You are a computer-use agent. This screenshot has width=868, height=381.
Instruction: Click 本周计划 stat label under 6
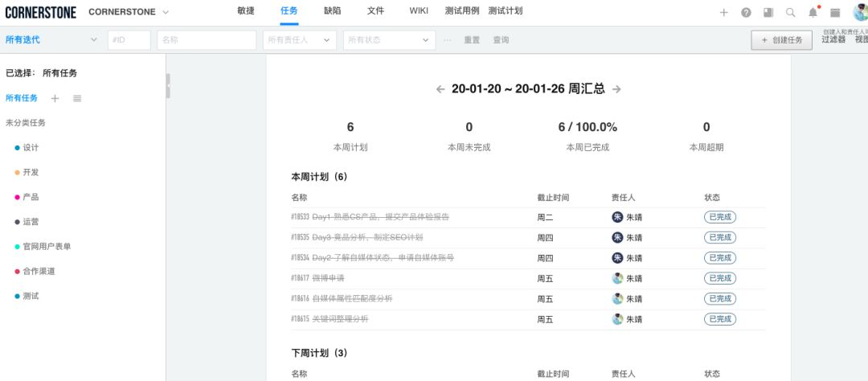pos(350,148)
